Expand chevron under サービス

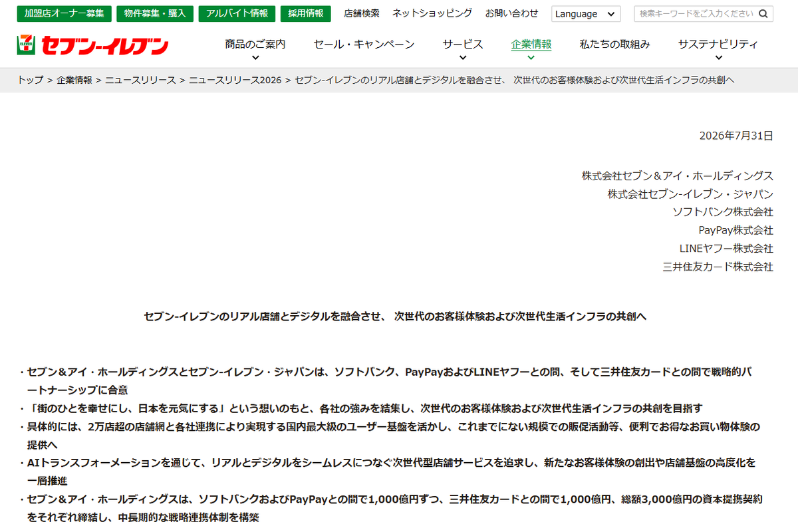[x=463, y=58]
